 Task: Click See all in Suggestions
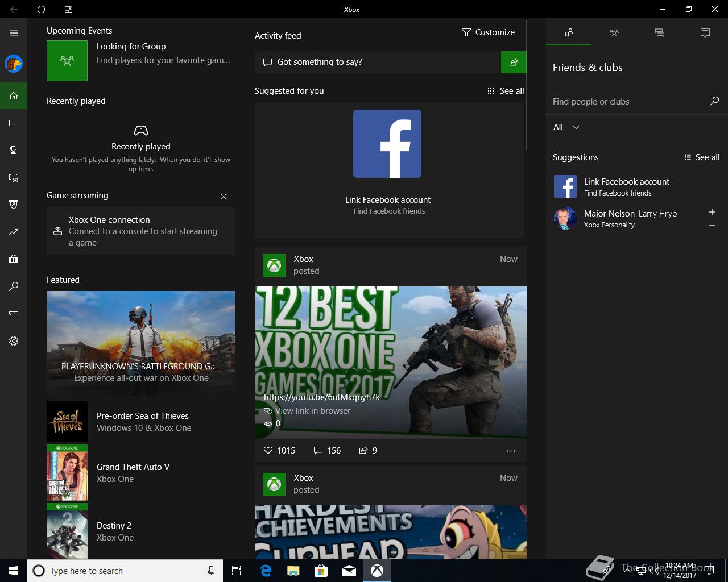pyautogui.click(x=702, y=157)
